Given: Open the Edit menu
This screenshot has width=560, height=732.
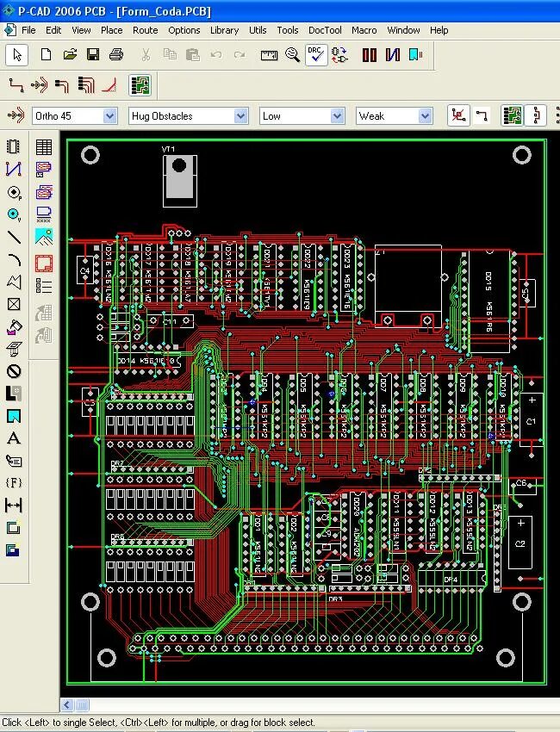Looking at the screenshot, I should (x=53, y=30).
